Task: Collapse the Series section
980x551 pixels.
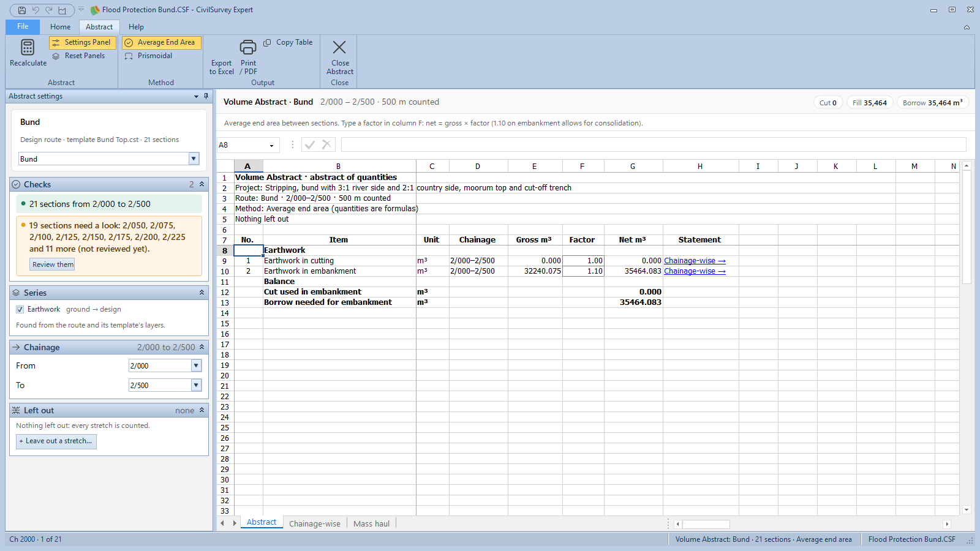Action: [202, 293]
